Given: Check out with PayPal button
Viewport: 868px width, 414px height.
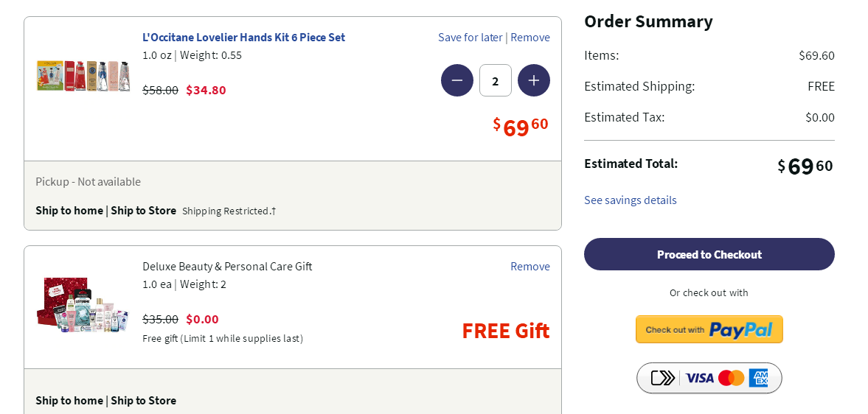Looking at the screenshot, I should tap(709, 329).
